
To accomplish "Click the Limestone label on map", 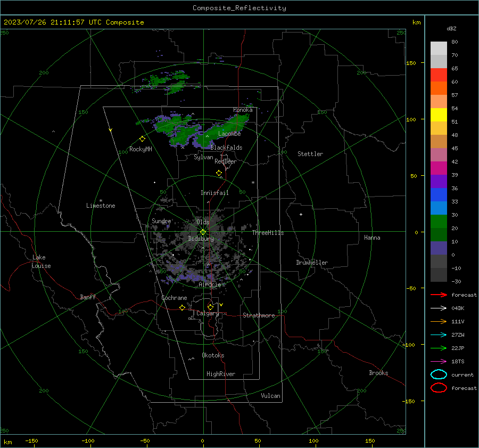I will pos(101,206).
